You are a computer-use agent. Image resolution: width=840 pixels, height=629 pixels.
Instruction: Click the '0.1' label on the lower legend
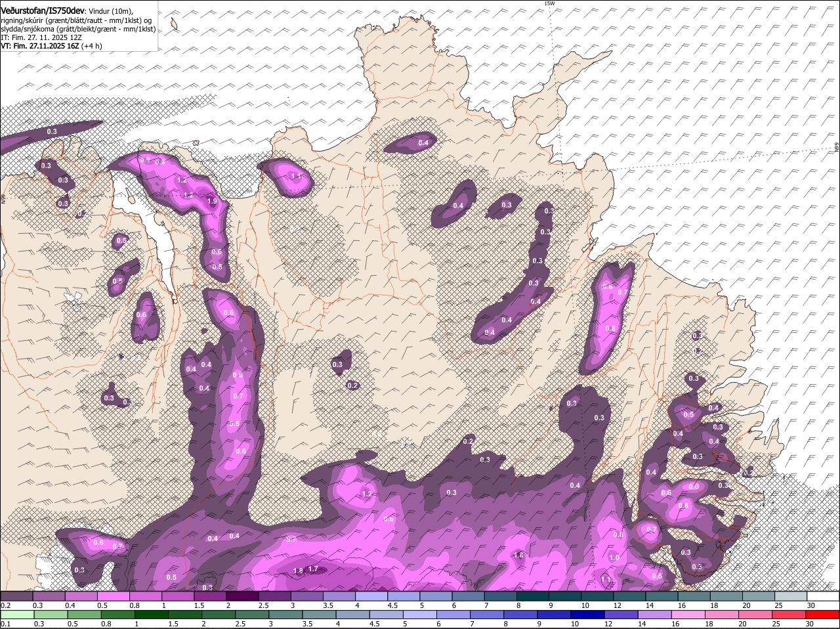point(5,624)
